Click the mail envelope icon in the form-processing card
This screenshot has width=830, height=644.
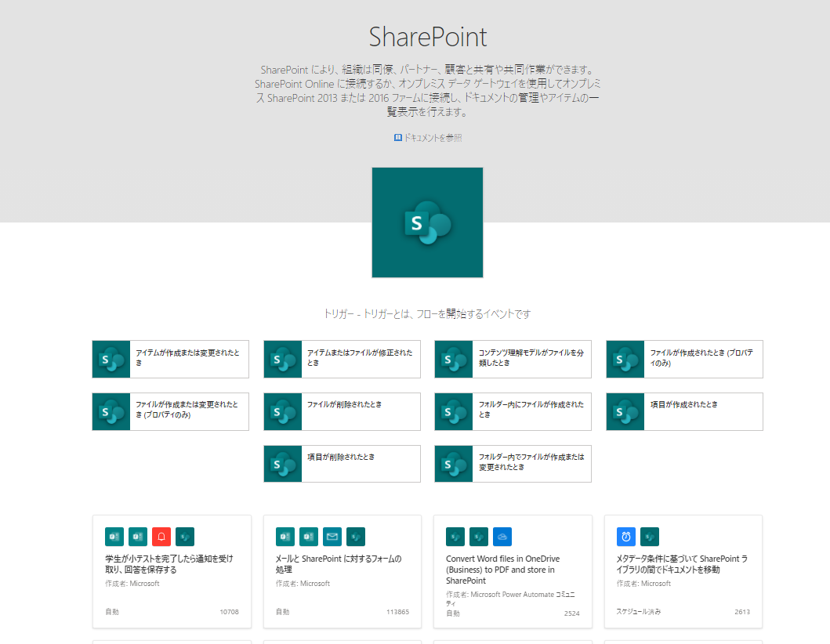coord(332,537)
